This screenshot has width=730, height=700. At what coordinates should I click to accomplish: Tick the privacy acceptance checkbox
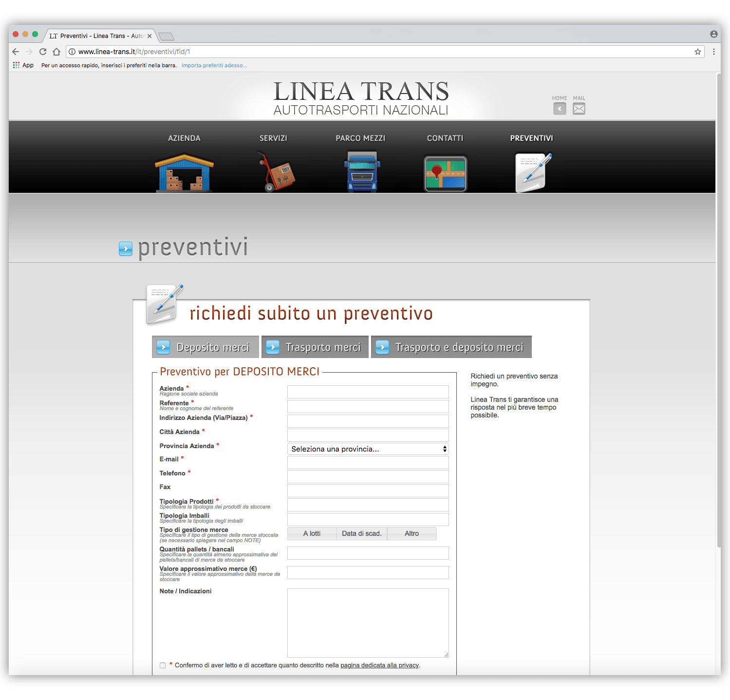[163, 665]
